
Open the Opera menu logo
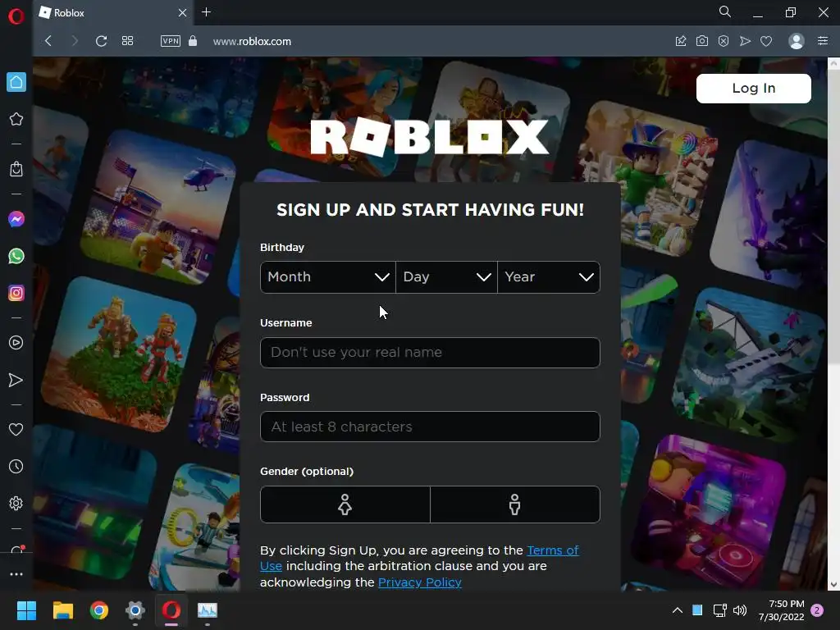pyautogui.click(x=16, y=16)
